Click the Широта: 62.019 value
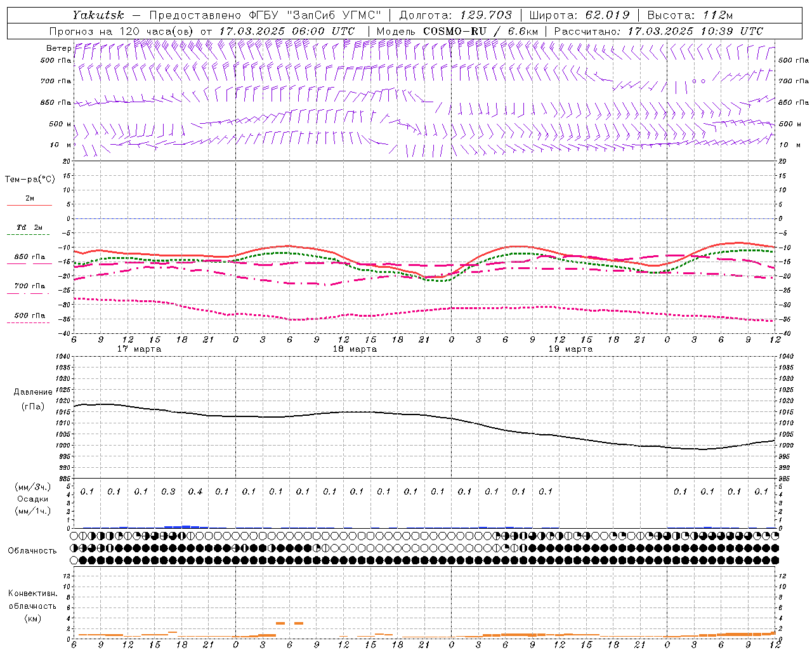 (x=579, y=15)
